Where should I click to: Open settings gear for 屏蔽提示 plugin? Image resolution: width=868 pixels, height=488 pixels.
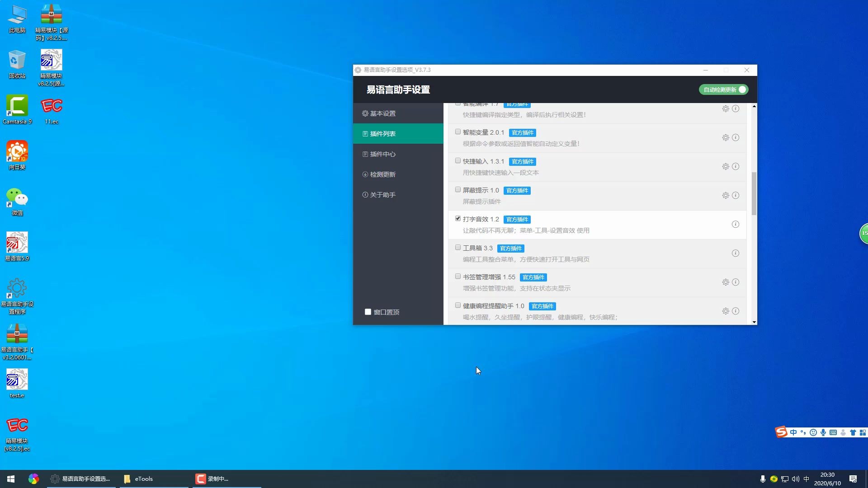coord(725,195)
